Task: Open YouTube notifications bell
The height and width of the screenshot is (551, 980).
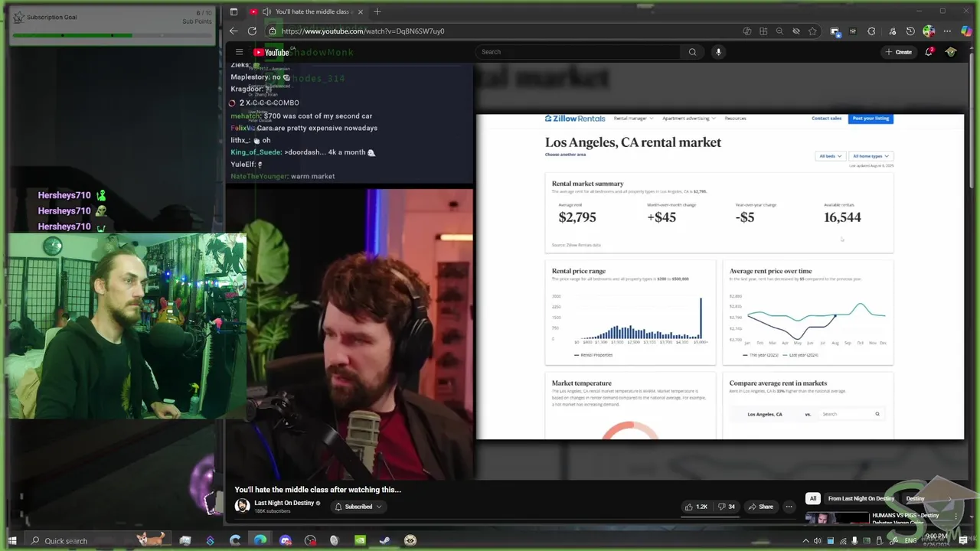Action: click(x=929, y=52)
